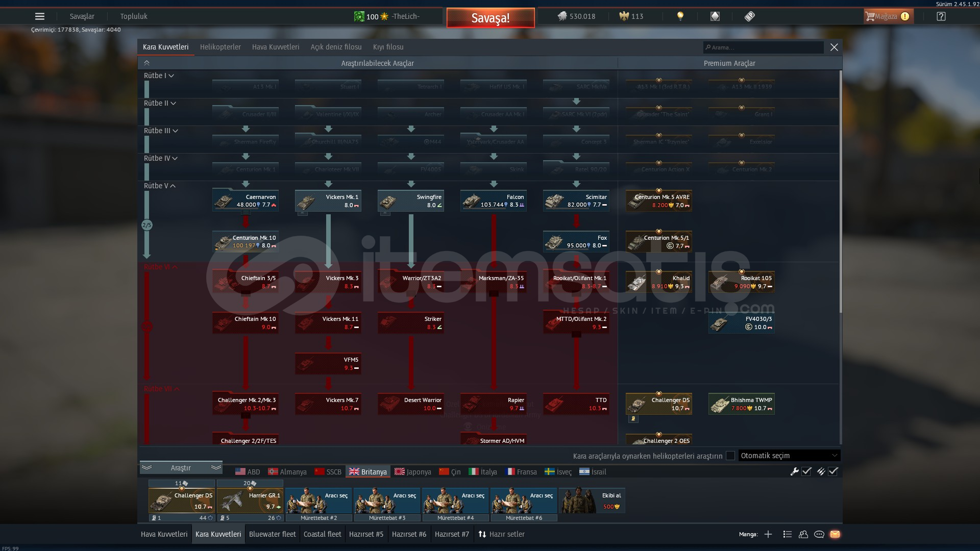Open the Kıyı filosu tab
Image resolution: width=980 pixels, height=551 pixels.
coord(388,47)
